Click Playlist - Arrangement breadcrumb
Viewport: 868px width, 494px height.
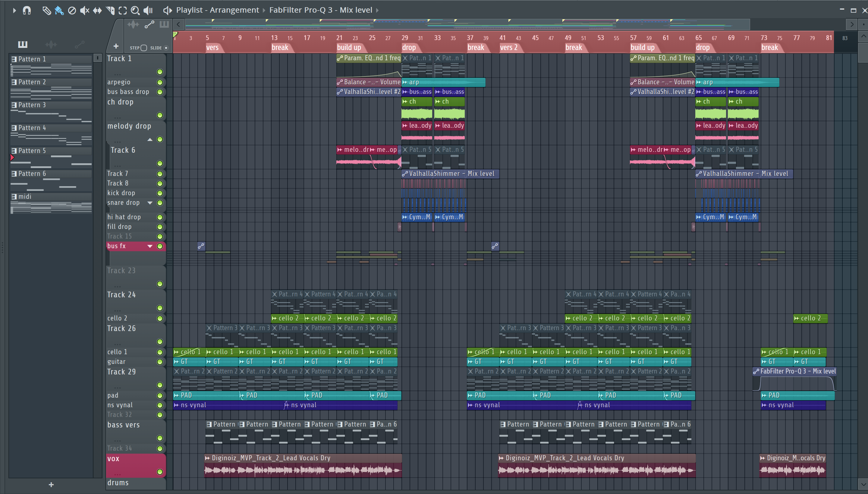point(217,10)
